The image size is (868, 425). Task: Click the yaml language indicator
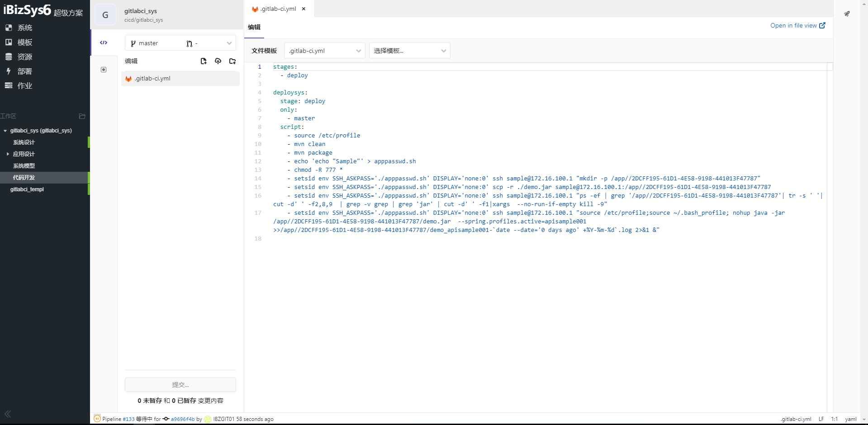tap(851, 419)
